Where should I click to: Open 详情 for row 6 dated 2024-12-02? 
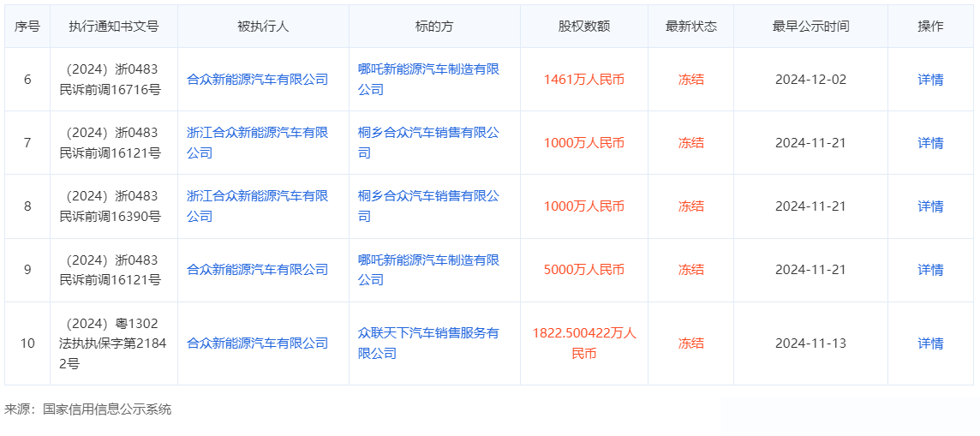tap(930, 80)
